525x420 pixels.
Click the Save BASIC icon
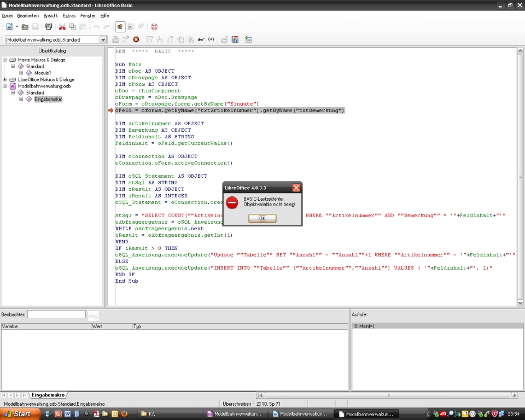coord(235,39)
